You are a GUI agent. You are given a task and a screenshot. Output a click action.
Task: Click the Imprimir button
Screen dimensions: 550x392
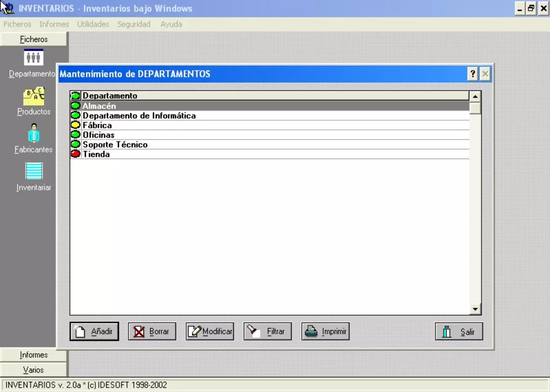(x=326, y=331)
